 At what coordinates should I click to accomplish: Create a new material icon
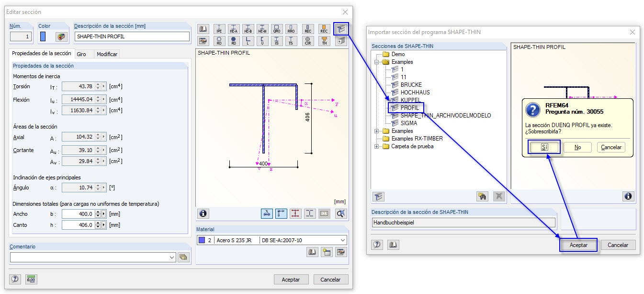pos(327,252)
